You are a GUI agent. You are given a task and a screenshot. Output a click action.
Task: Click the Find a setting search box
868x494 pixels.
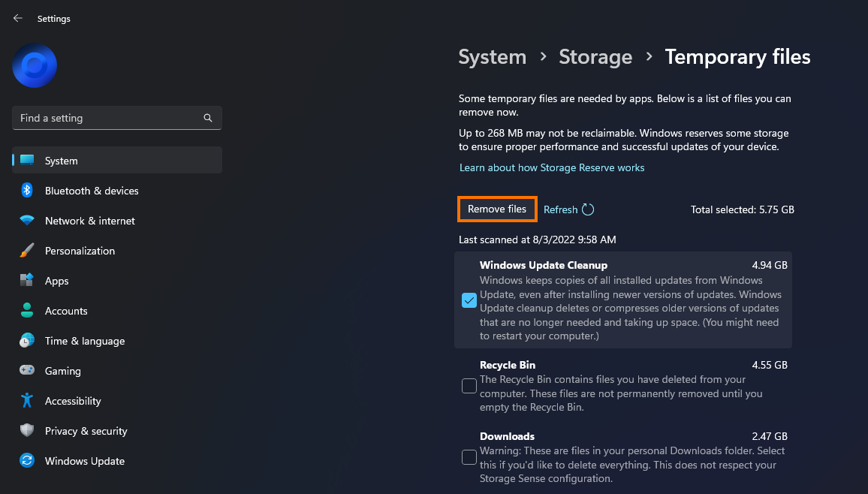coord(117,118)
